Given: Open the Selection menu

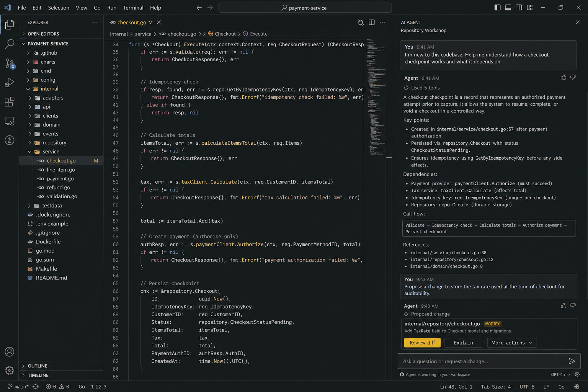Looking at the screenshot, I should [59, 8].
